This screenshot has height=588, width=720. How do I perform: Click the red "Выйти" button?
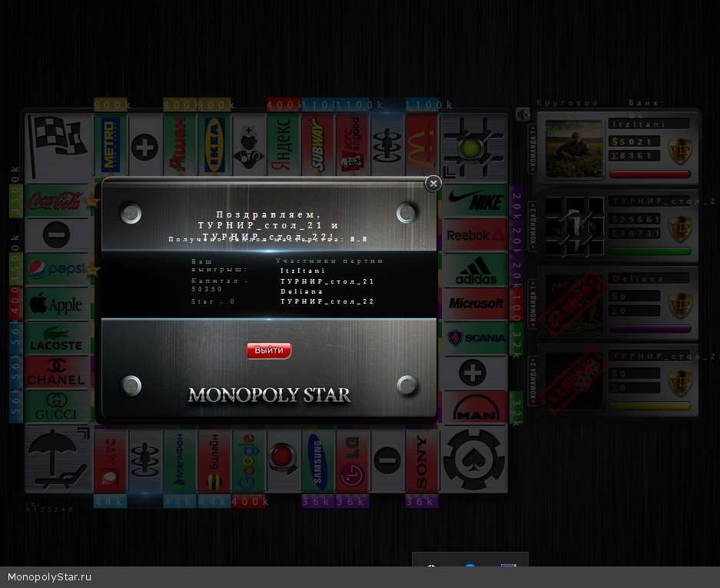tap(269, 350)
